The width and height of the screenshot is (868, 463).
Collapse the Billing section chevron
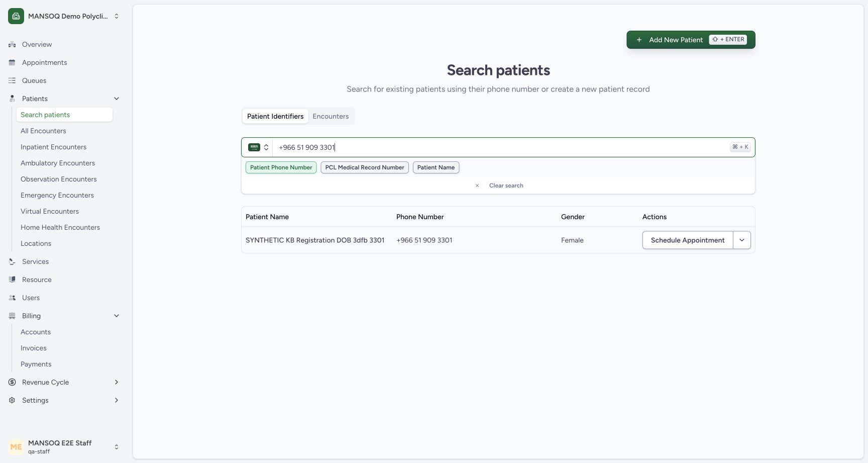tap(117, 316)
